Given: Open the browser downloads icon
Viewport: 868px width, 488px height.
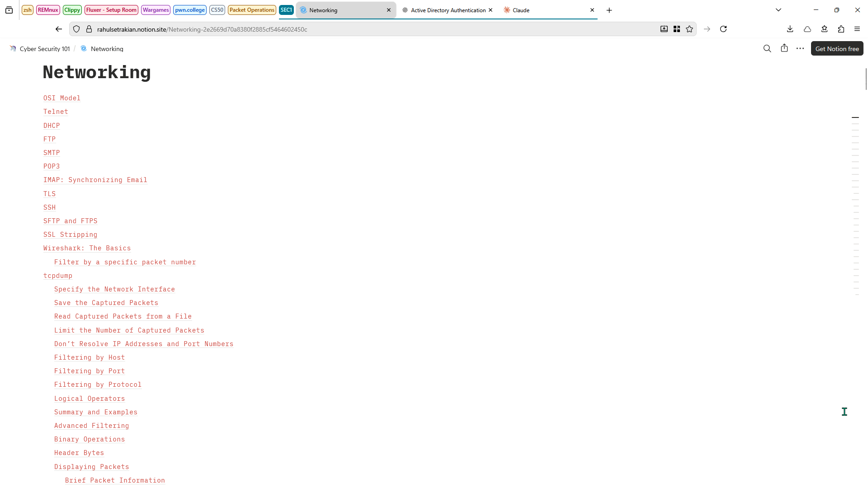Looking at the screenshot, I should coord(790,29).
